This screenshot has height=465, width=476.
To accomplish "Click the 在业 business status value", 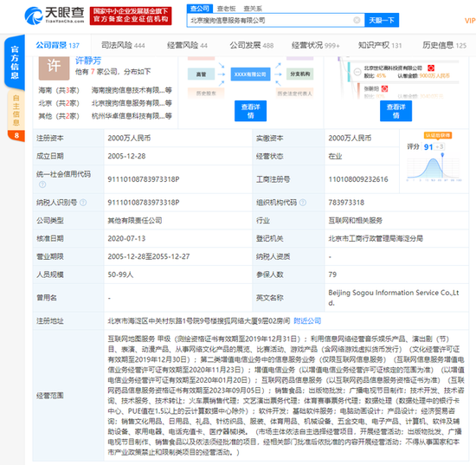I will pyautogui.click(x=335, y=156).
